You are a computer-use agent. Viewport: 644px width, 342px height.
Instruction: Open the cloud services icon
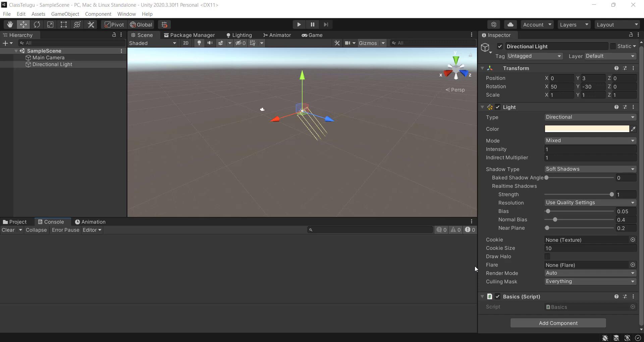click(x=510, y=24)
